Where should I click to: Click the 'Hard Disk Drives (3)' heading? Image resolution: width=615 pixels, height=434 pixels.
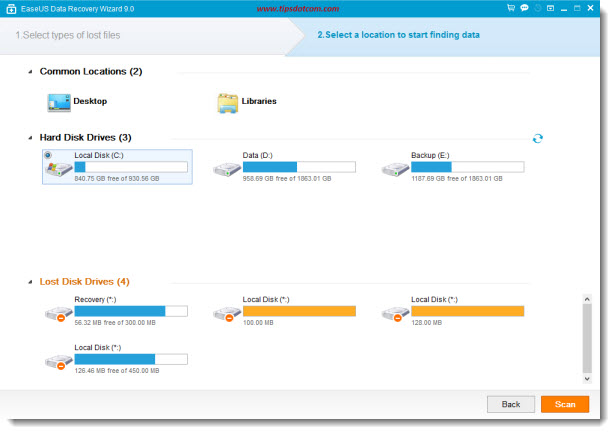click(86, 138)
